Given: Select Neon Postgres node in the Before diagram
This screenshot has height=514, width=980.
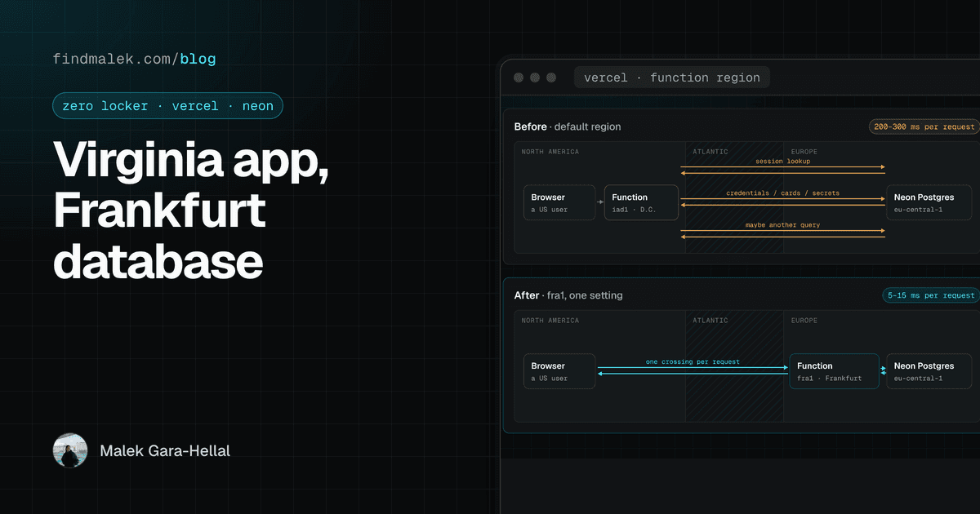Looking at the screenshot, I should (x=929, y=202).
